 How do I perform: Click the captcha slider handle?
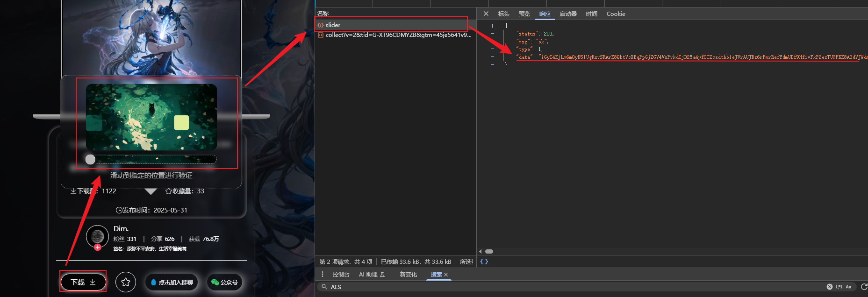click(x=91, y=159)
